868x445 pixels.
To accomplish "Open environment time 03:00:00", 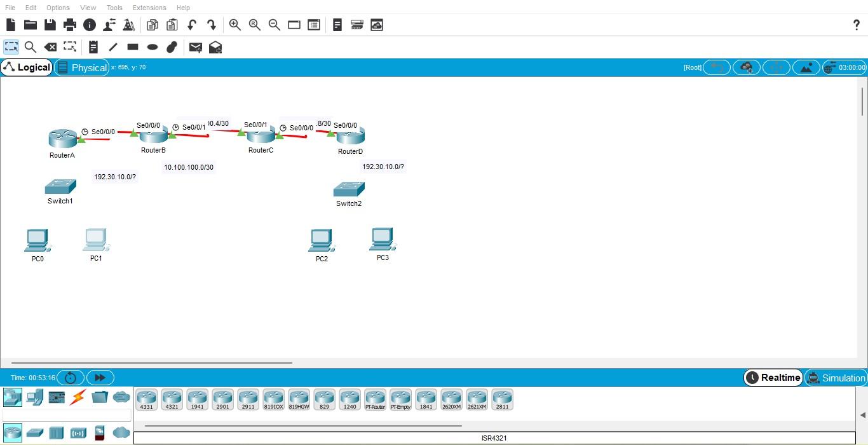I will (x=844, y=67).
